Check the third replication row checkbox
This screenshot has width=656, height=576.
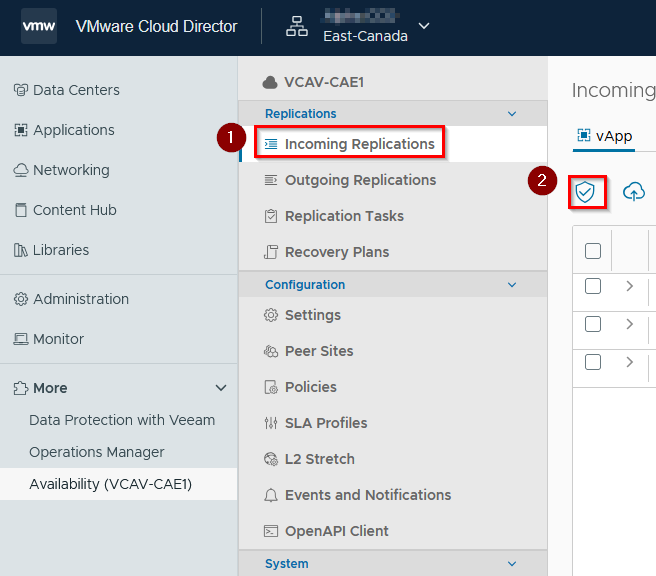[593, 362]
